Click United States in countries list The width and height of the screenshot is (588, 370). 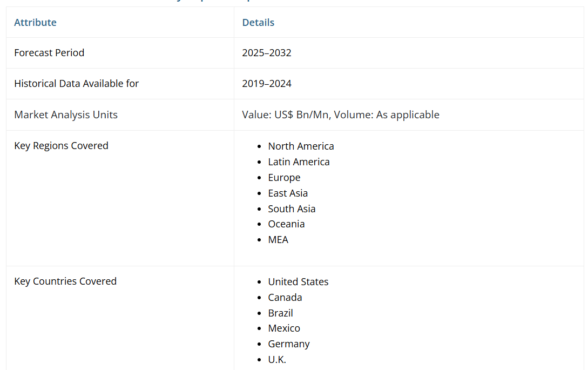point(298,282)
